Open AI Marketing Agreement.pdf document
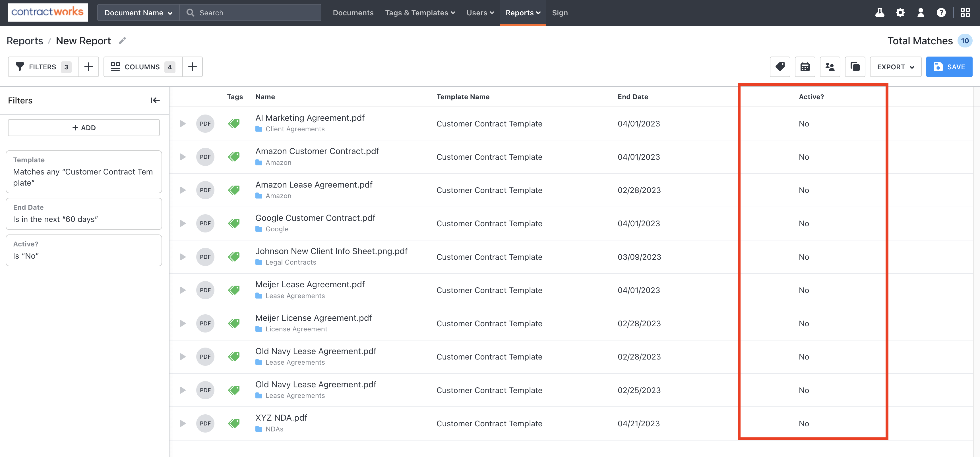980x457 pixels. (310, 118)
